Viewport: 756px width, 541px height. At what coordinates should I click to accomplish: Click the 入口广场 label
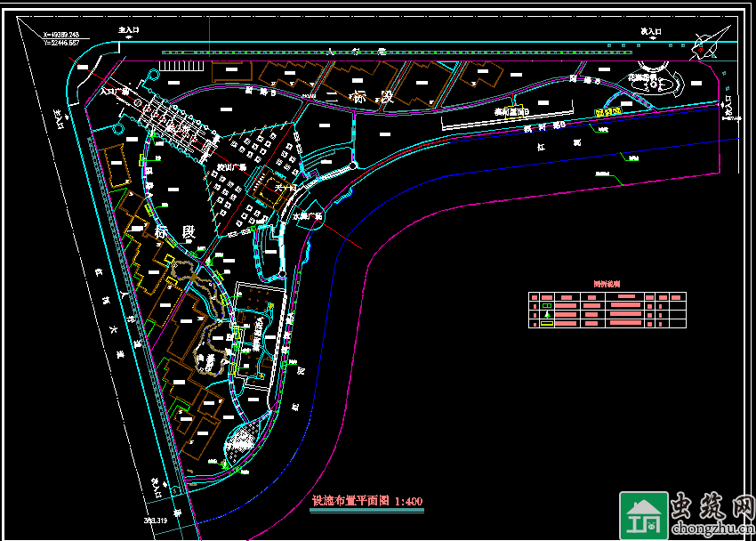point(115,91)
